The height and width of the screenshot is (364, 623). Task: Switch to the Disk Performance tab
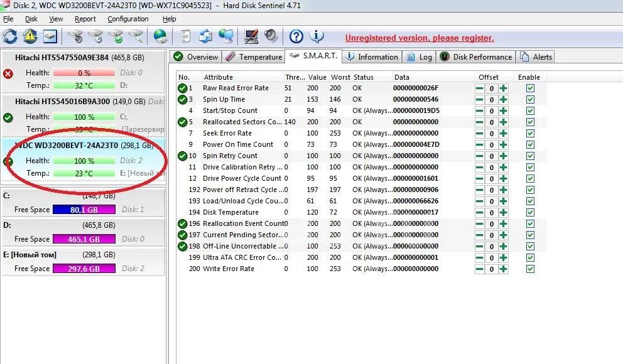coord(475,56)
